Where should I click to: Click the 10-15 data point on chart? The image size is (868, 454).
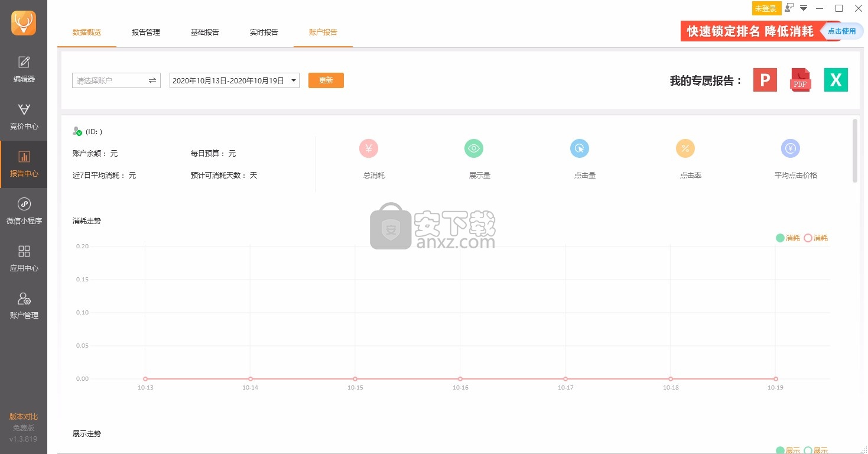tap(355, 378)
